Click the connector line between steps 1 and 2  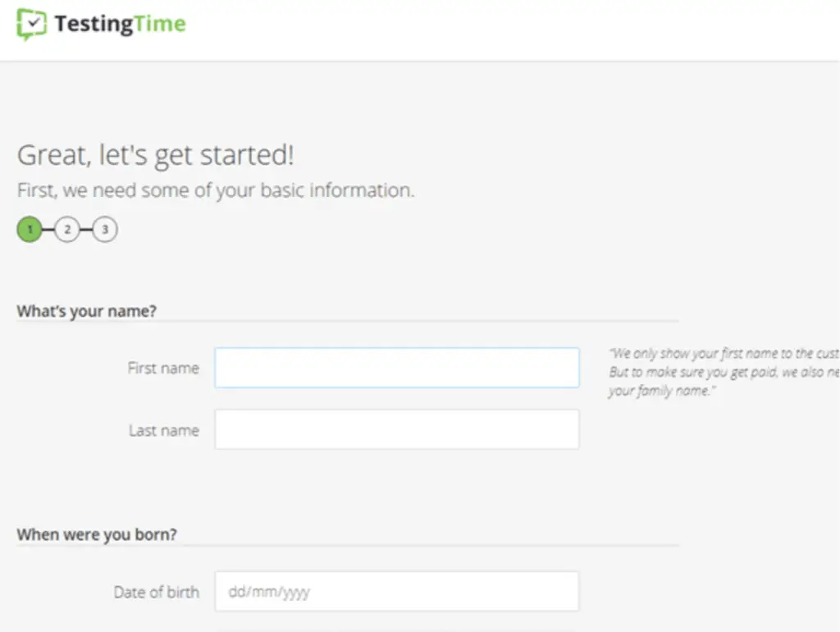click(x=48, y=230)
